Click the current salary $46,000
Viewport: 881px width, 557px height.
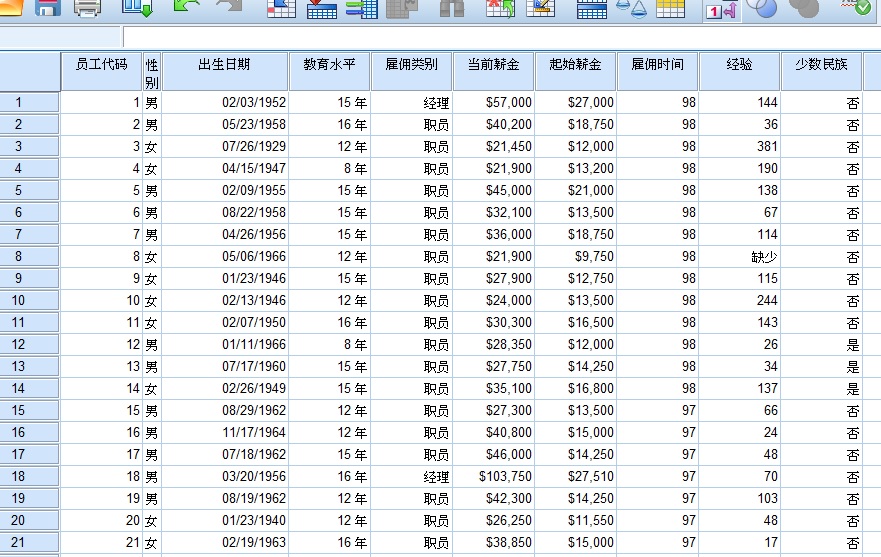click(x=493, y=454)
